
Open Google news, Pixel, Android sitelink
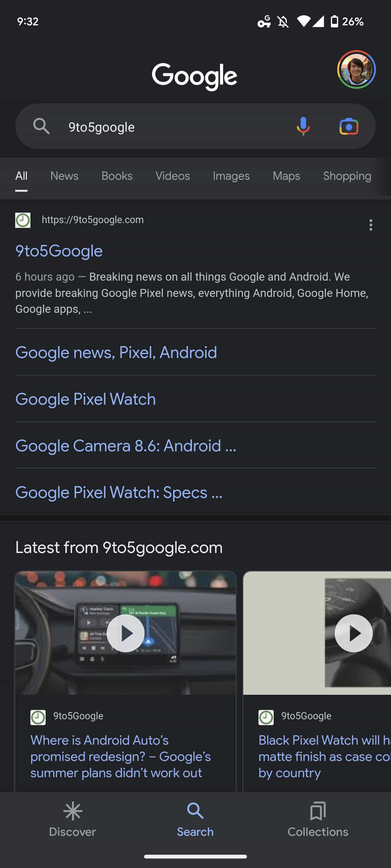click(116, 353)
